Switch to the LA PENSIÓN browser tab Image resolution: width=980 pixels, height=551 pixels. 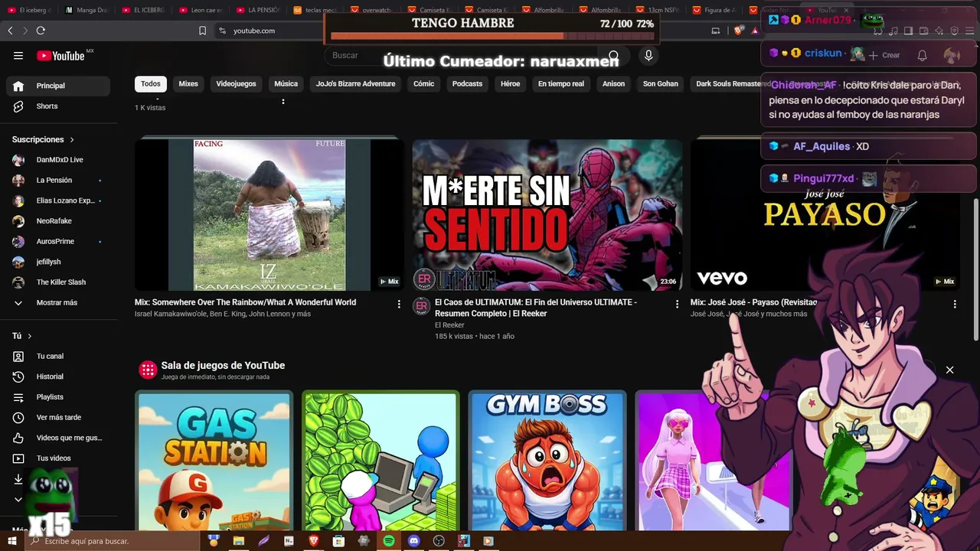(259, 10)
